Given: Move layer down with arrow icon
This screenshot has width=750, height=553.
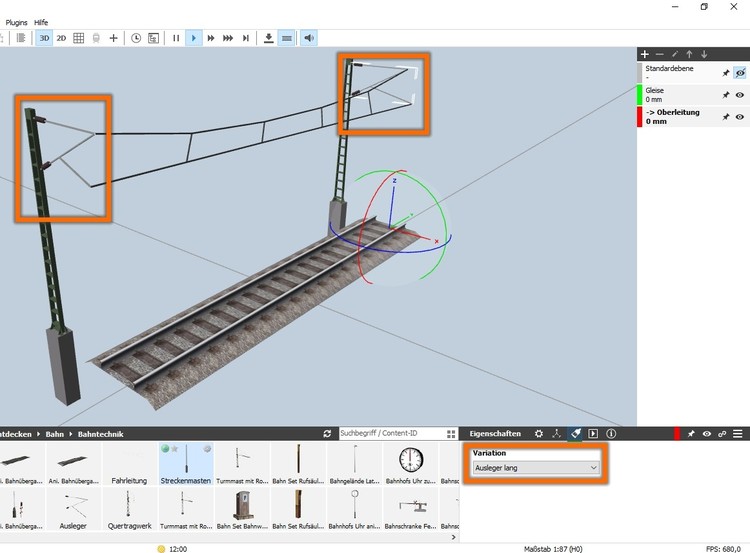Looking at the screenshot, I should click(704, 54).
